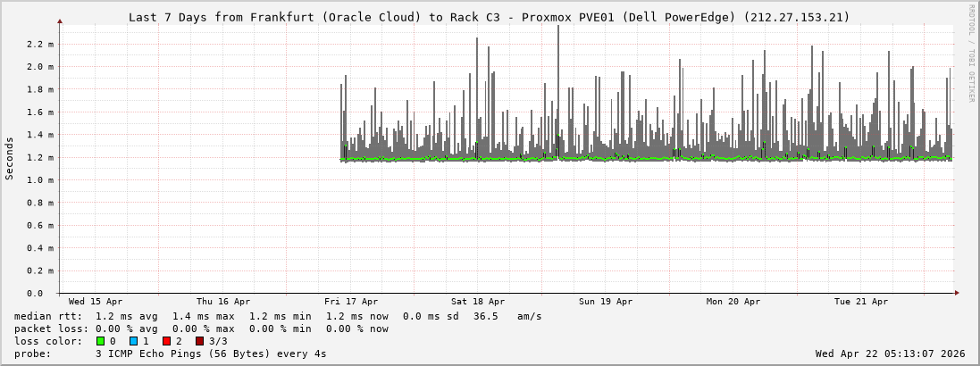Click the red arrow at the x-axis end
This screenshot has height=366, width=980.
click(956, 293)
